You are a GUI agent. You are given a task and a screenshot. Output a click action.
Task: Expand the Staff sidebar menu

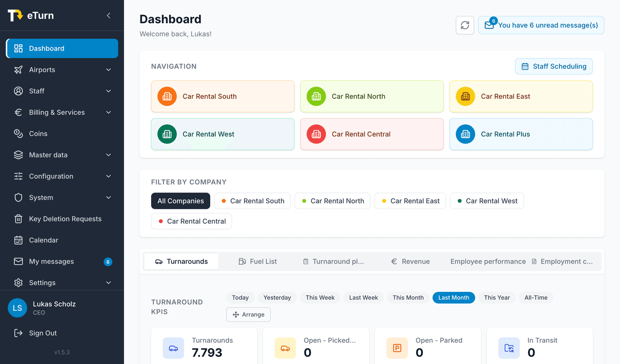click(62, 91)
